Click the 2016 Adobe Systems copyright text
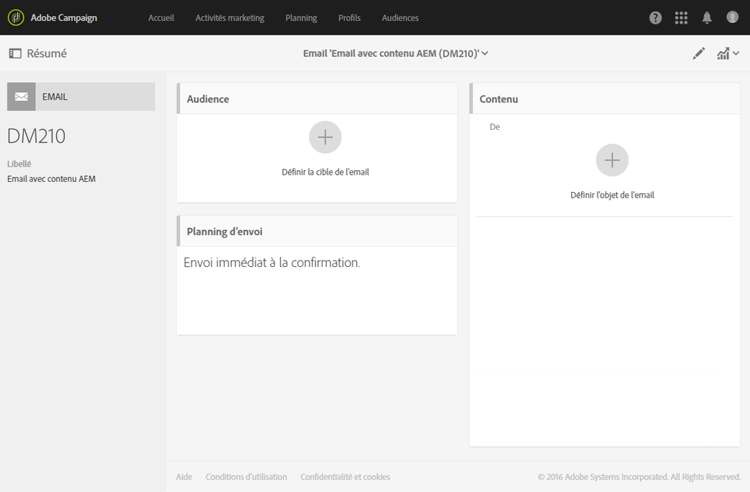This screenshot has height=492, width=750. (639, 477)
